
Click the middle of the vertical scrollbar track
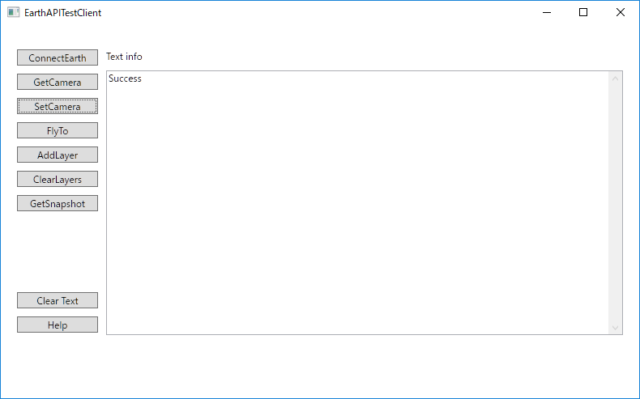615,203
